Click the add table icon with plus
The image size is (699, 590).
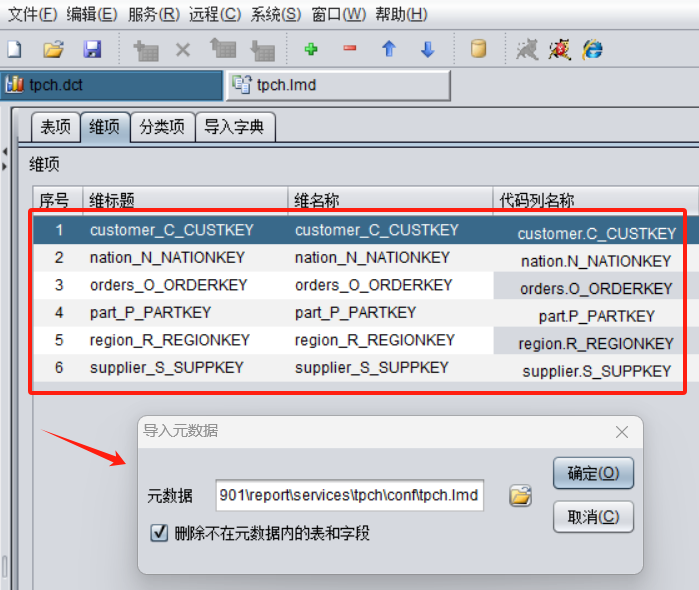146,50
